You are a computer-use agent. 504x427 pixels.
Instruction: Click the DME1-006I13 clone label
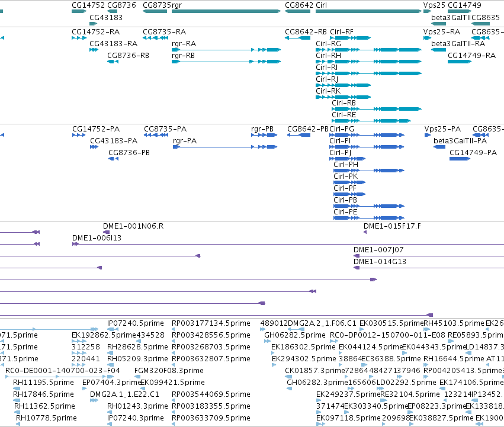tap(97, 238)
